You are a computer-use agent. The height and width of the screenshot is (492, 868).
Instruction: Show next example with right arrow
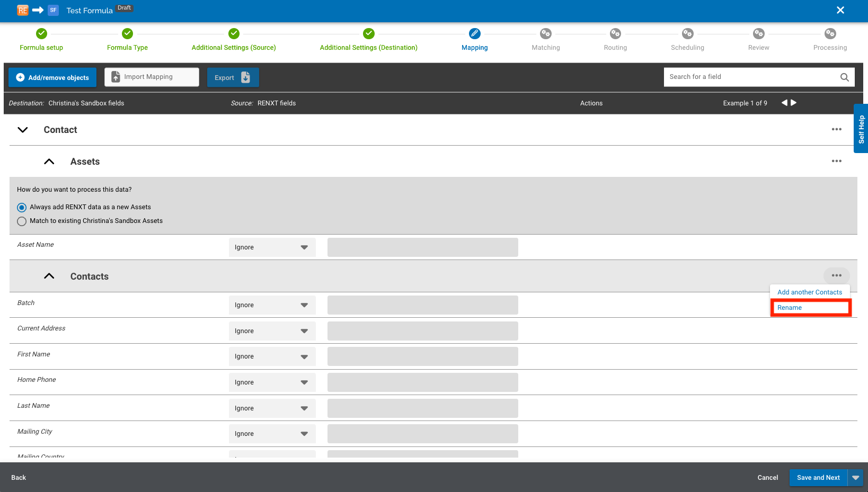click(794, 103)
